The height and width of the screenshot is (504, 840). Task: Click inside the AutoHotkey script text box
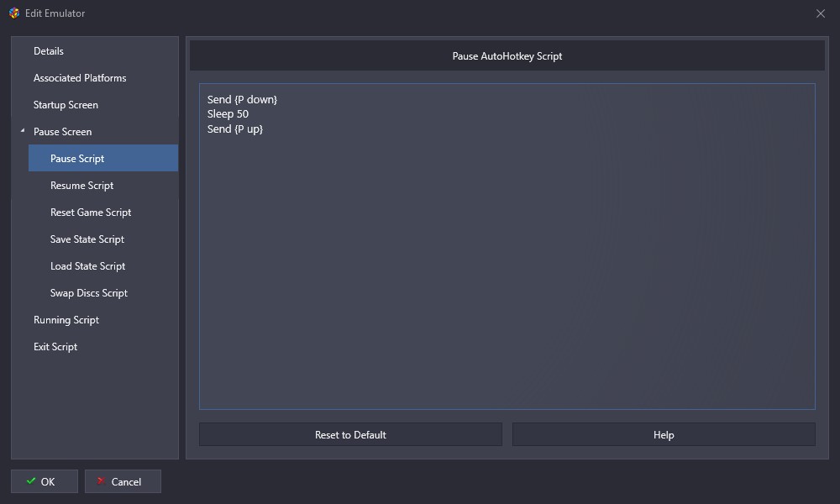point(507,246)
